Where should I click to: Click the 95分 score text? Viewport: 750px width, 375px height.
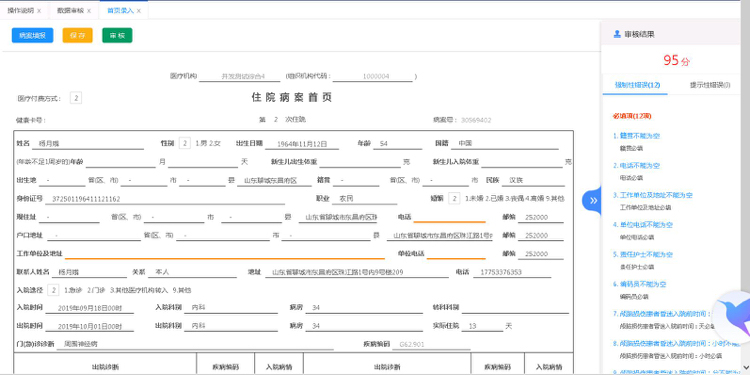click(676, 61)
